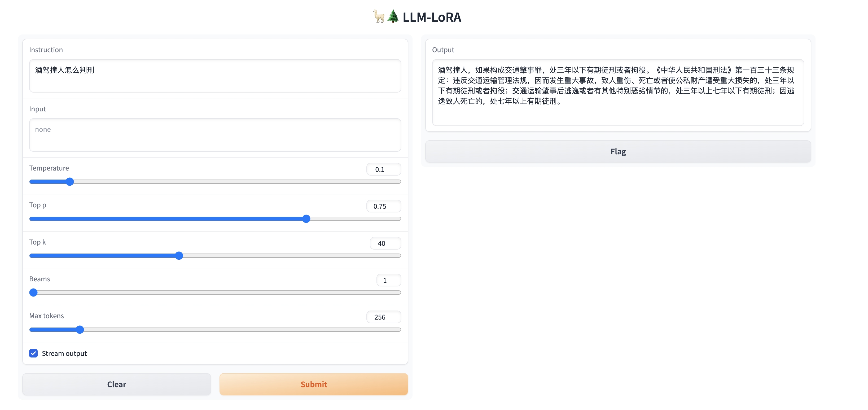This screenshot has height=410, width=868.
Task: Click the Top p number box 0.75
Action: tap(383, 206)
